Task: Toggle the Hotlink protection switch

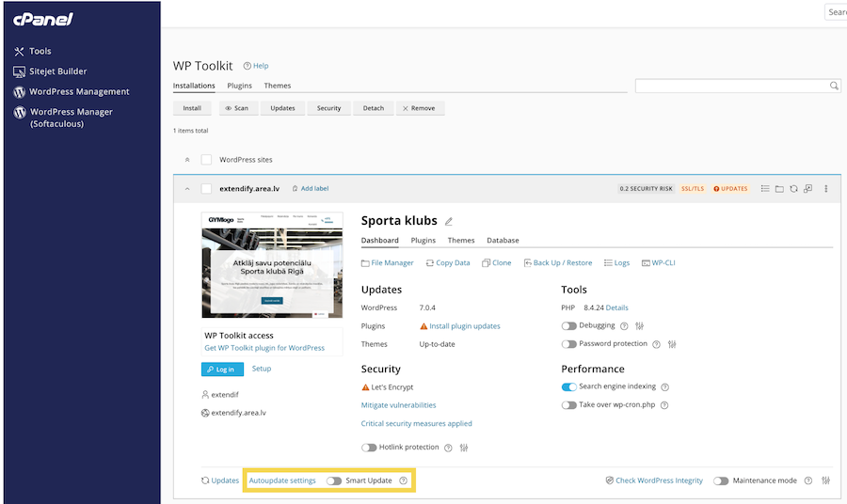Action: [x=369, y=448]
